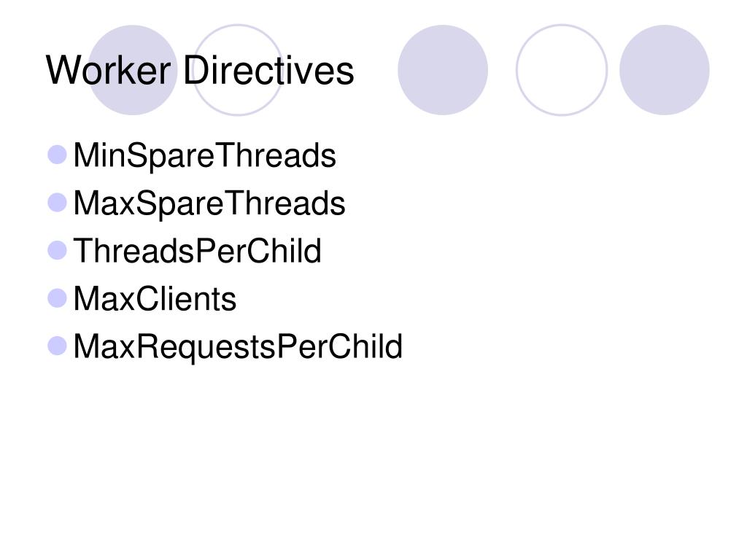Select the MaxClients bullet text

point(155,299)
